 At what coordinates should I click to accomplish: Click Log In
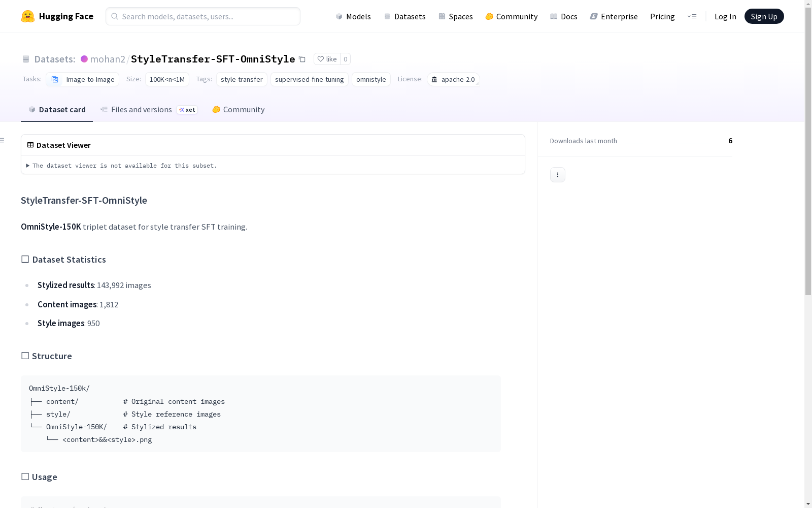(x=725, y=16)
